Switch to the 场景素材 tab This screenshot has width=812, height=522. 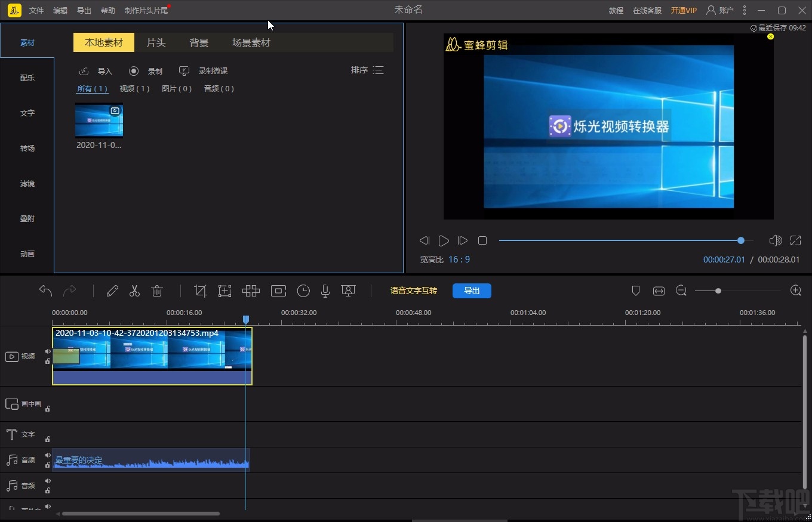click(251, 43)
